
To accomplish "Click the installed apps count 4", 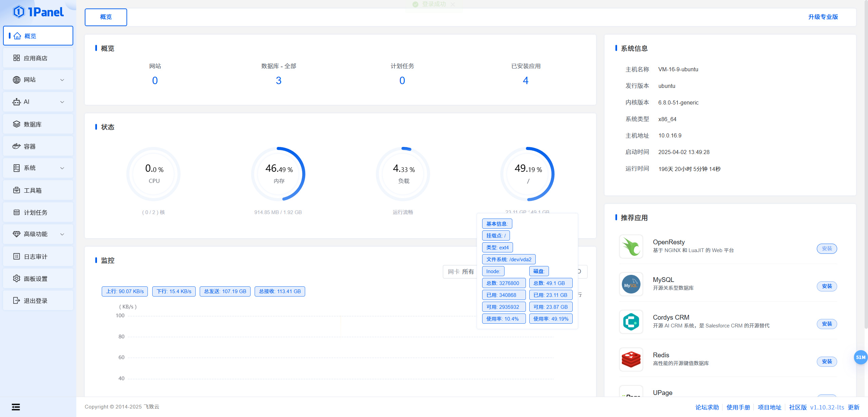I will (x=526, y=80).
